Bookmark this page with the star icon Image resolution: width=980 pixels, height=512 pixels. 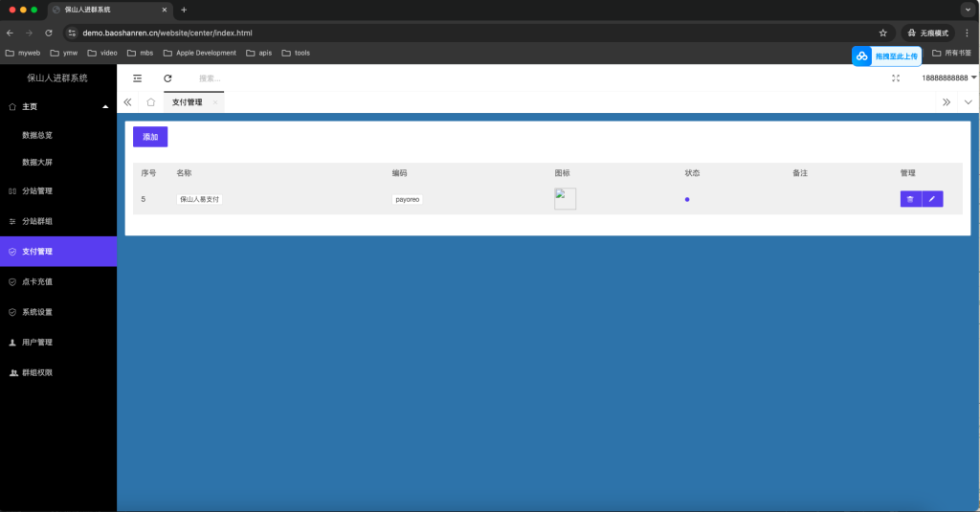[883, 33]
